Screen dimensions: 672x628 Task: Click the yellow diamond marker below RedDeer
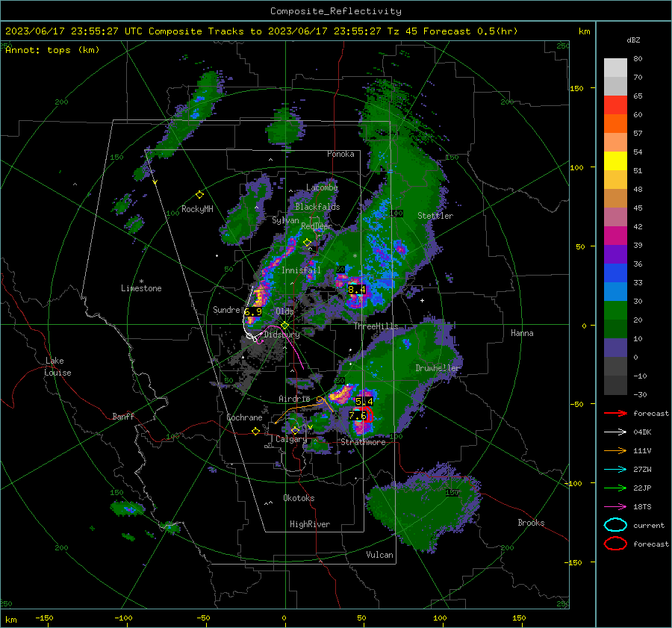[308, 242]
